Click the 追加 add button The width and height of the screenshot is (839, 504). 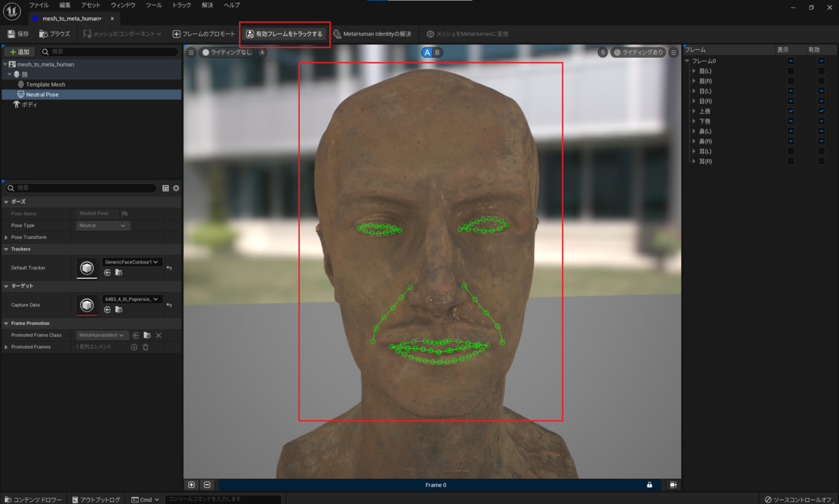20,52
